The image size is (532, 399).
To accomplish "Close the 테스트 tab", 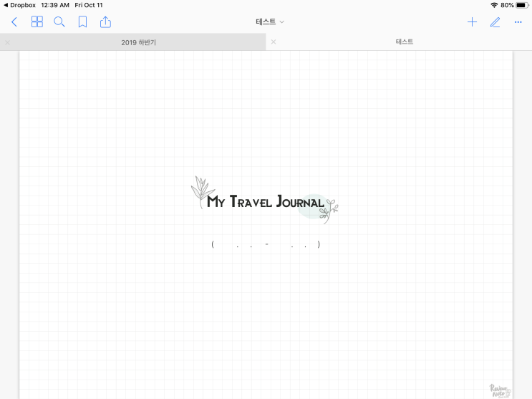I will pos(274,42).
